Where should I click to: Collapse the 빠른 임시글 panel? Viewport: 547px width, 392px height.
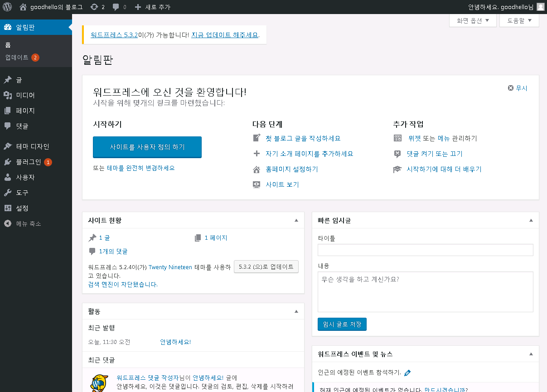531,220
